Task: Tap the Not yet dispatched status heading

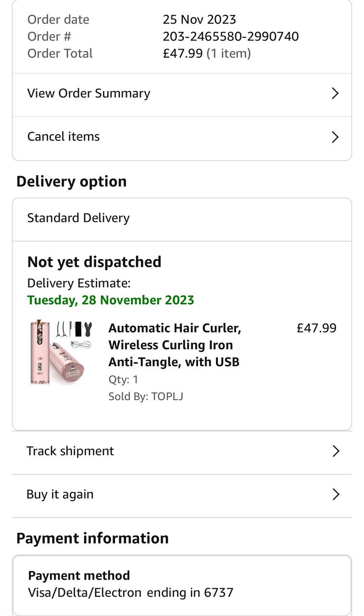Action: tap(94, 262)
